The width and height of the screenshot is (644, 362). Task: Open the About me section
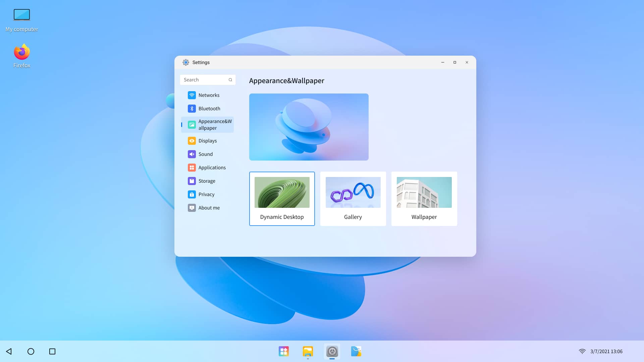[209, 208]
